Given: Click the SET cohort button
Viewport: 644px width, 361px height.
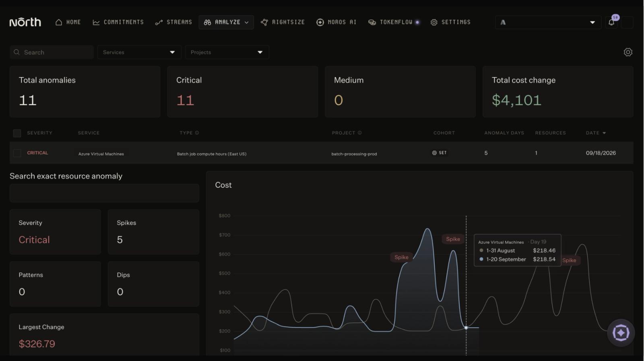Looking at the screenshot, I should coord(440,153).
